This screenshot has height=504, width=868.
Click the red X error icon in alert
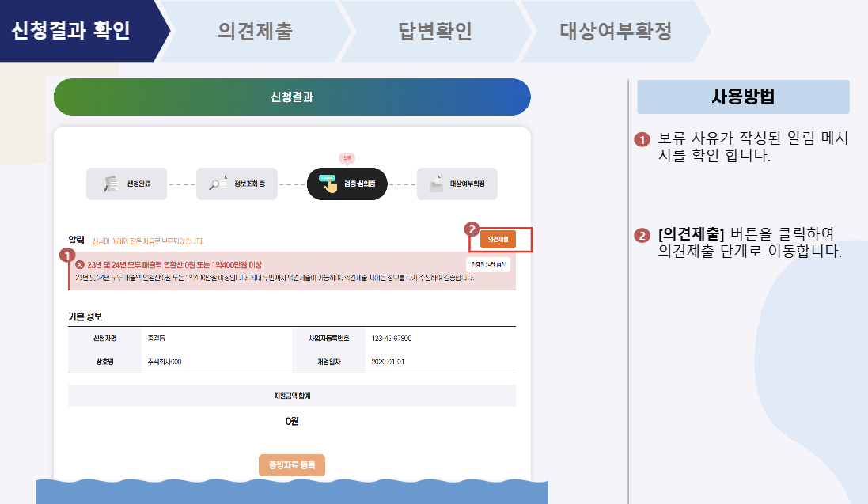tap(80, 265)
